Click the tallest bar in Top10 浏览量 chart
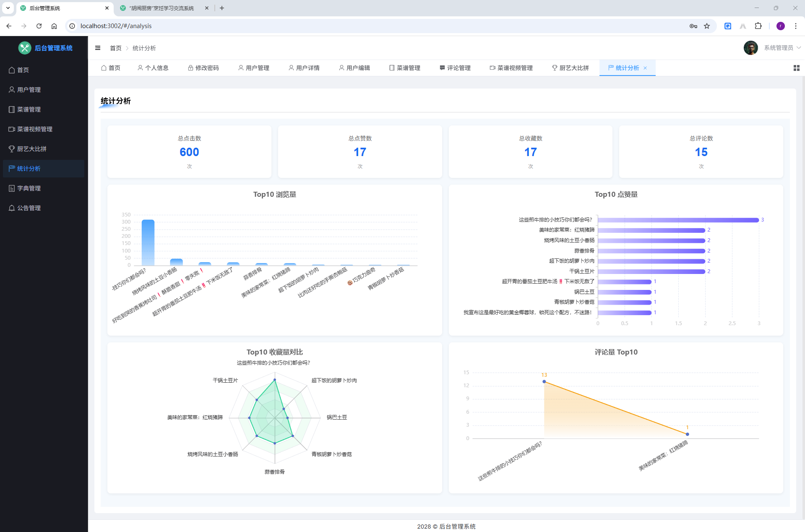Image resolution: width=805 pixels, height=532 pixels. point(148,243)
